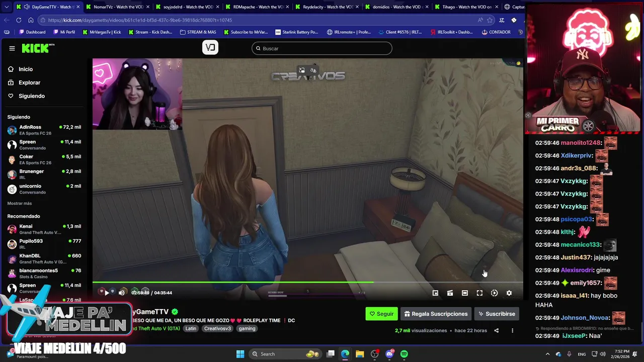Switch to domidios browser tab
This screenshot has width=644, height=362.
tap(396, 7)
